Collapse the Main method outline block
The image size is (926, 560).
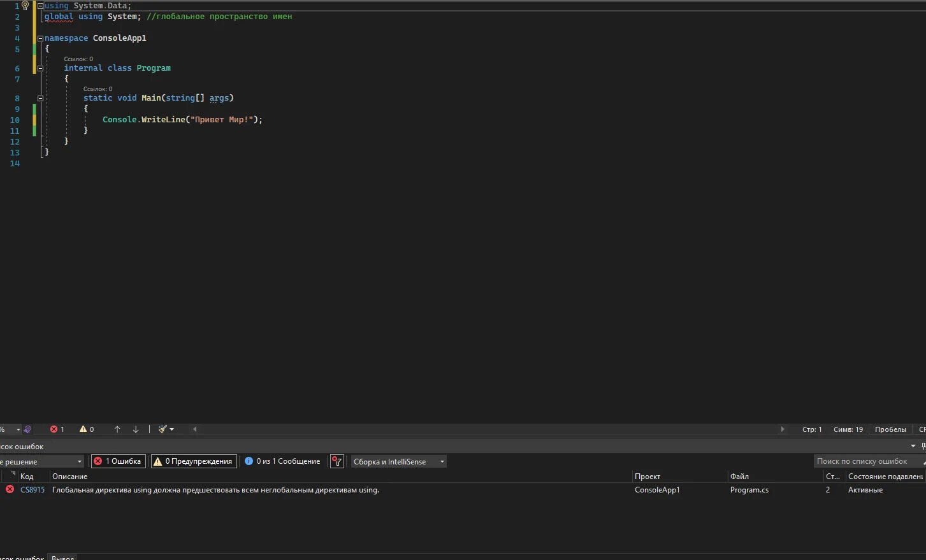pos(40,98)
